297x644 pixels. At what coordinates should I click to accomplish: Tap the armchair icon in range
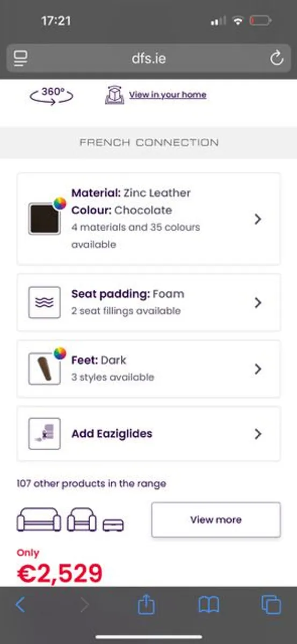coord(82,519)
